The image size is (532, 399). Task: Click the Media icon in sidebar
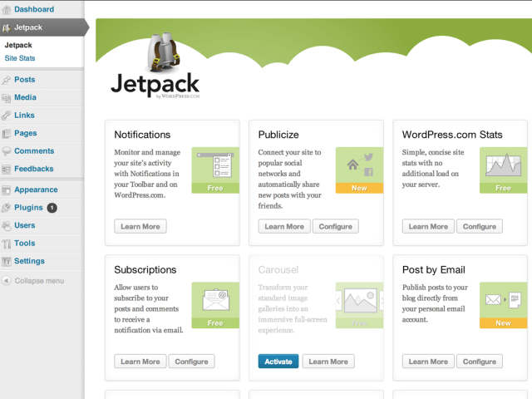coord(7,98)
